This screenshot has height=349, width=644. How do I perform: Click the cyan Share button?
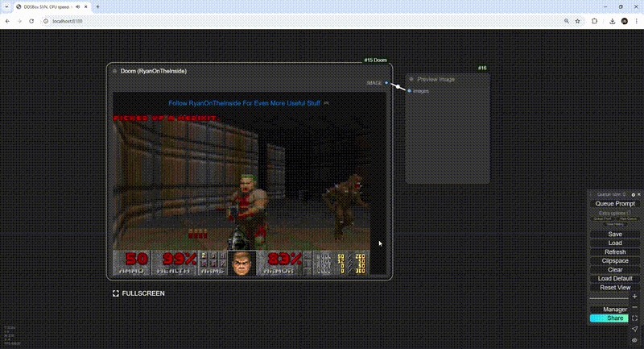coord(609,318)
